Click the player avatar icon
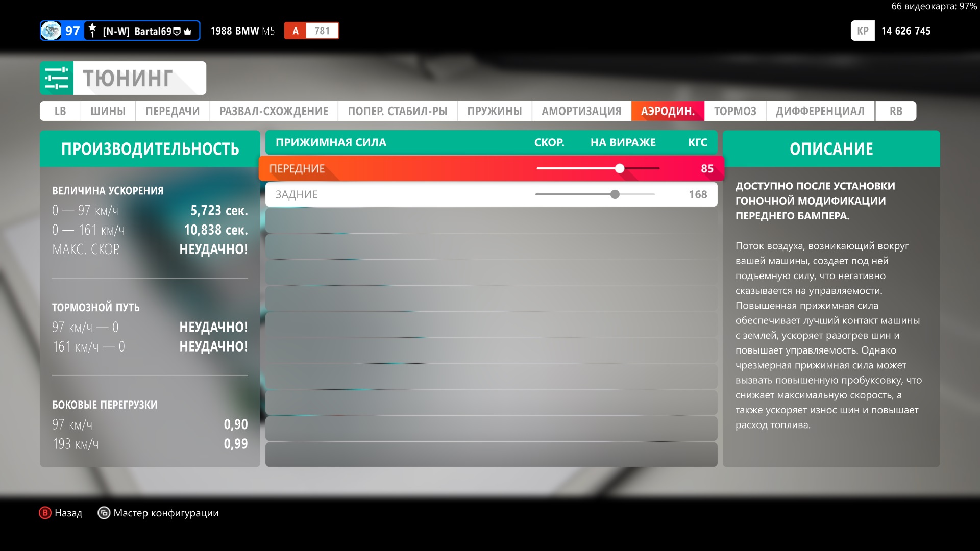The width and height of the screenshot is (980, 551). click(x=51, y=31)
